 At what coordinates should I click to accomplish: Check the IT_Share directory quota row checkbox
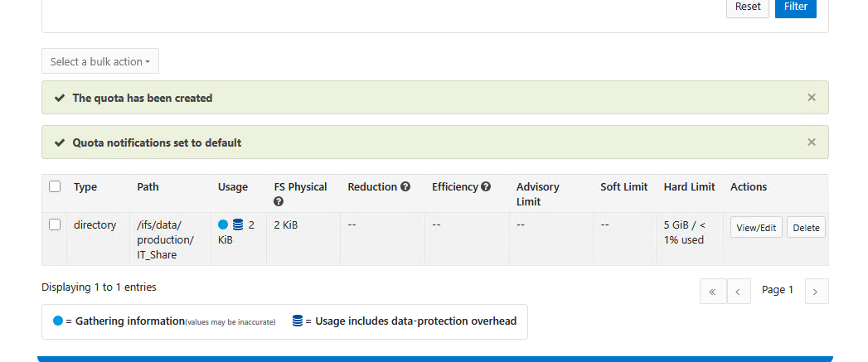point(55,224)
